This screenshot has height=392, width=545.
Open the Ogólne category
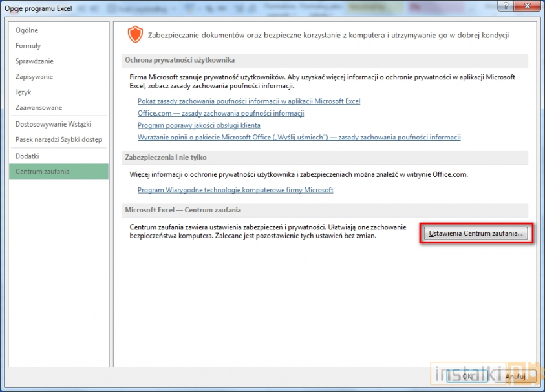[x=27, y=30]
